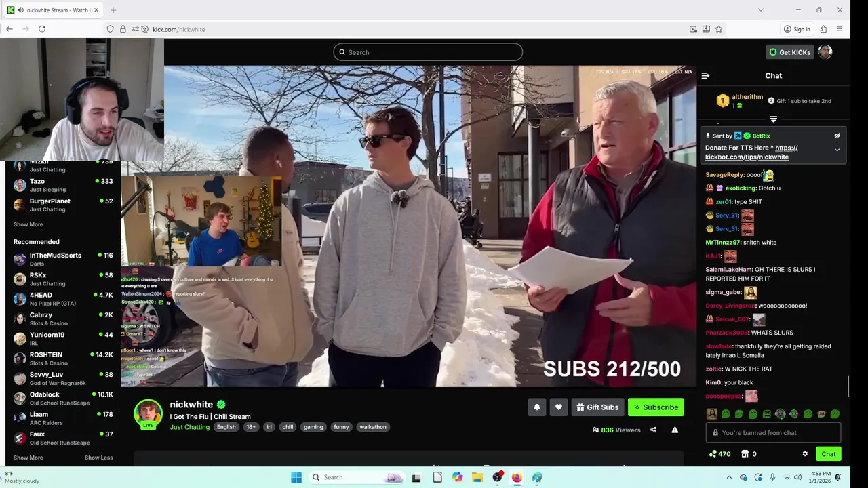Open the Tazo channel in the sidebar
The height and width of the screenshot is (488, 868).
pyautogui.click(x=63, y=185)
